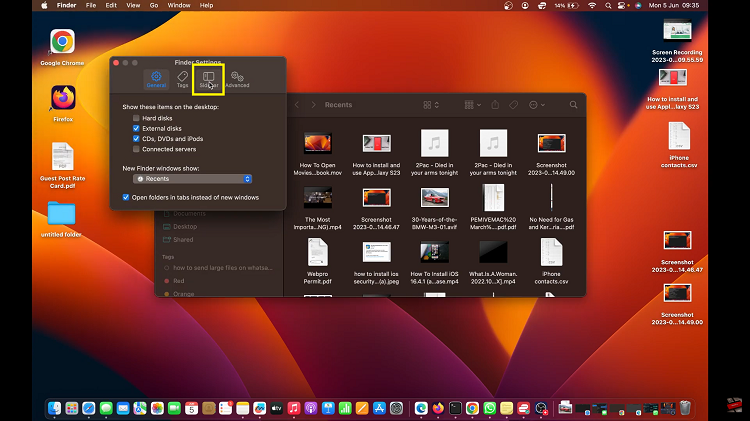This screenshot has width=750, height=421.
Task: Open WhatsApp from the Dock
Action: point(489,408)
